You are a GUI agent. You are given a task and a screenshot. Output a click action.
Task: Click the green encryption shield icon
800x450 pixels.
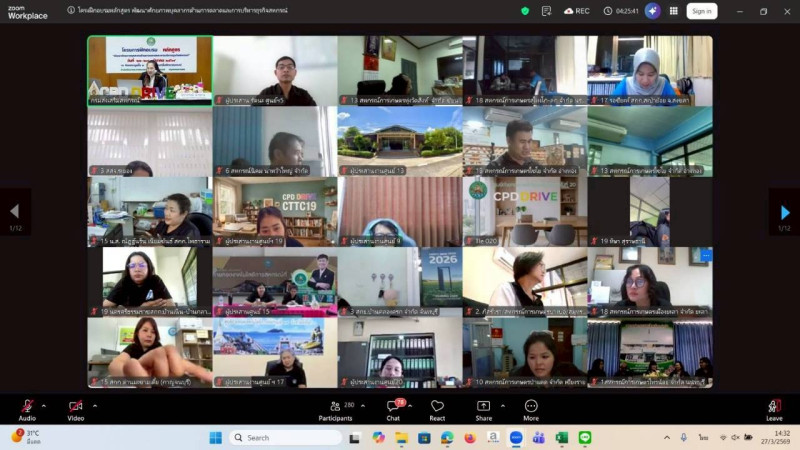pyautogui.click(x=525, y=11)
